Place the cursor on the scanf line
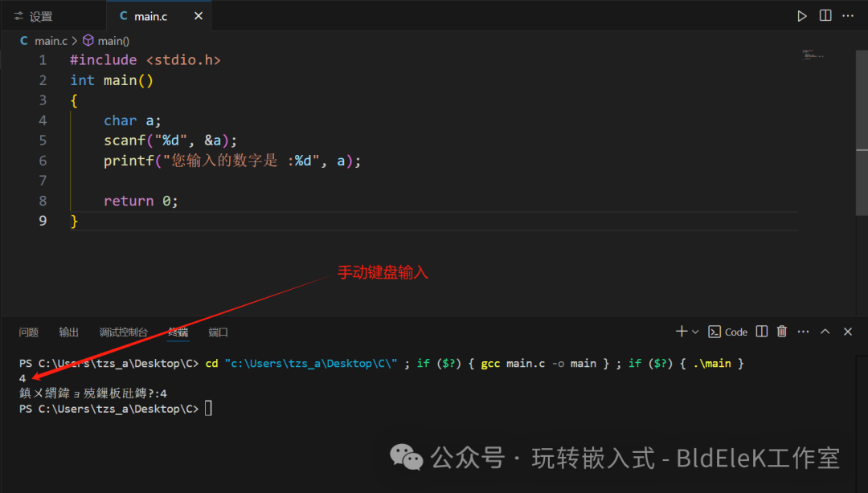Screen dimensions: 868x493 [x=170, y=141]
